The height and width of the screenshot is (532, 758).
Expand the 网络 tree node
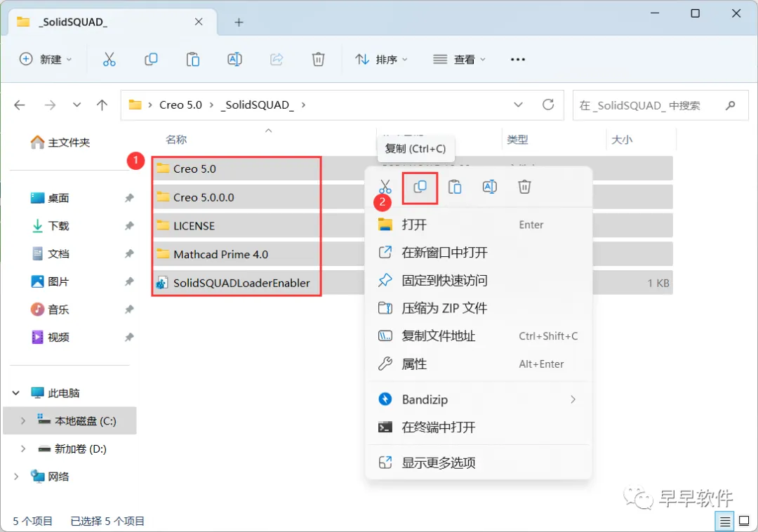(x=16, y=477)
